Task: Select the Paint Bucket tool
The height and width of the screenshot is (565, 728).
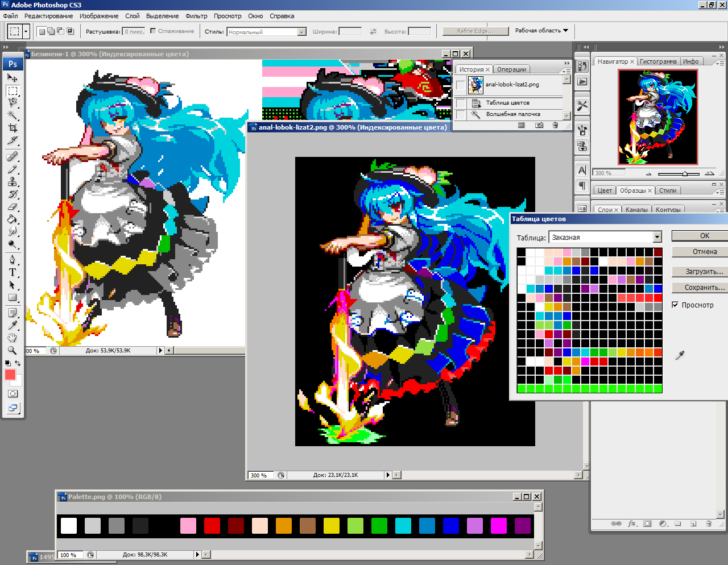Action: click(x=13, y=219)
